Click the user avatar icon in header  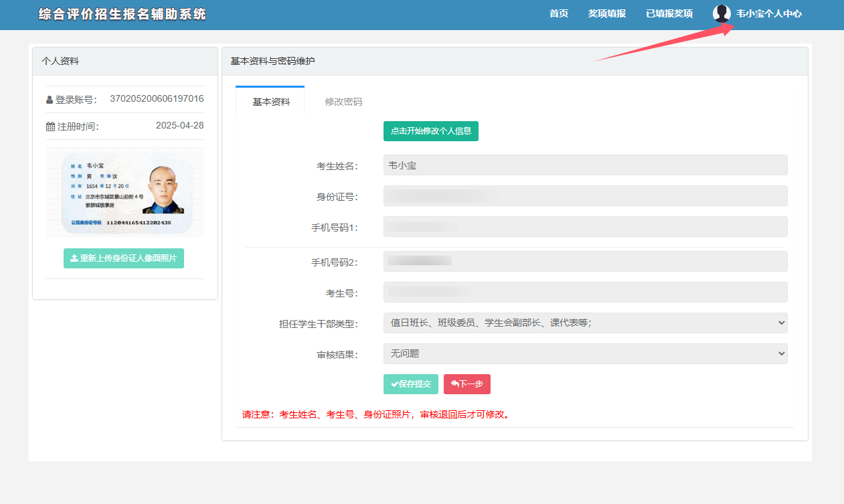pyautogui.click(x=722, y=13)
